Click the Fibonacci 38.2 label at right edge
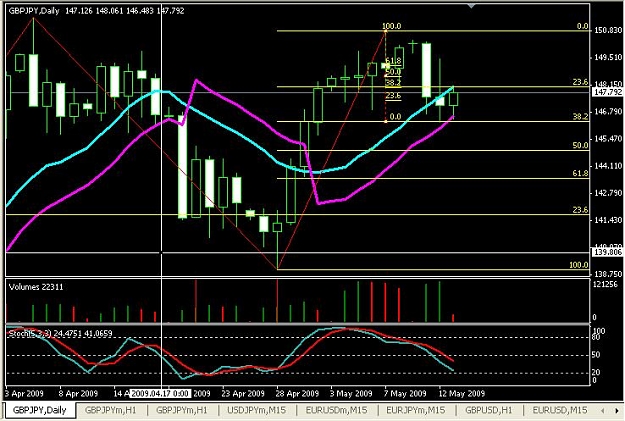Viewport: 625px width, 421px height. click(x=580, y=116)
